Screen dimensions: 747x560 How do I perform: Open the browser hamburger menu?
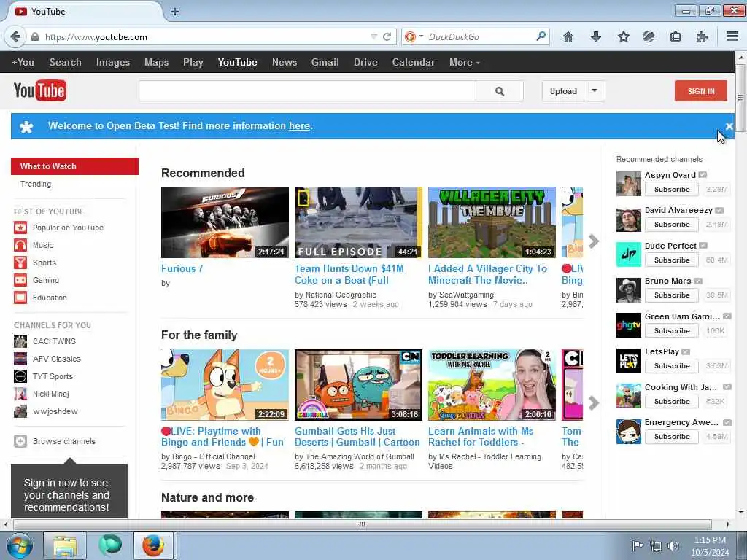tap(732, 36)
